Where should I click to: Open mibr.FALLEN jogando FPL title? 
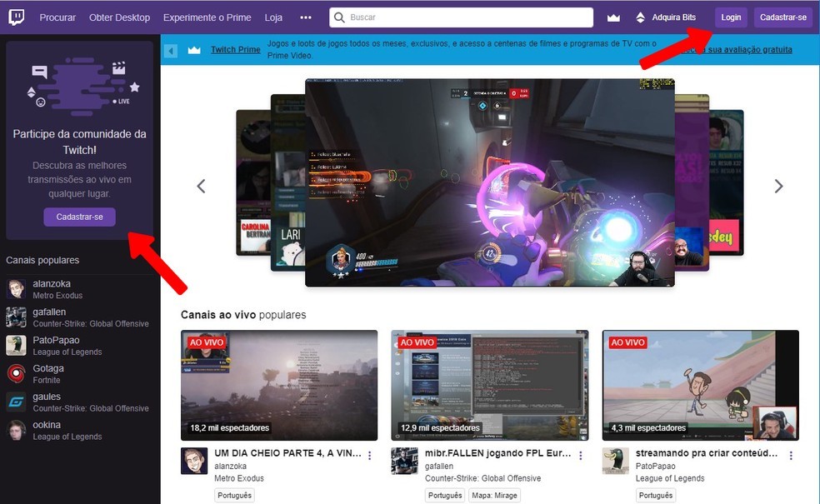pos(497,453)
